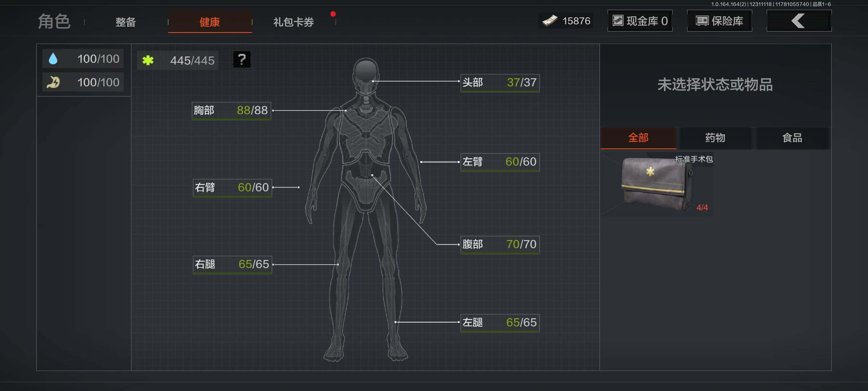
Task: Click the green asterisk total health icon
Action: click(148, 60)
